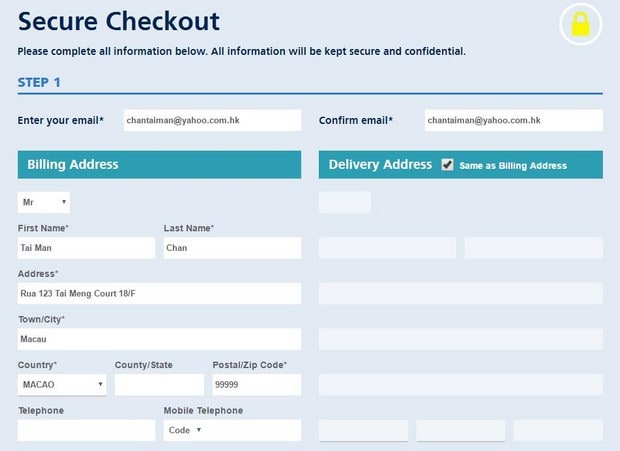620x451 pixels.
Task: Click the disabled delivery last name field
Action: (x=534, y=248)
